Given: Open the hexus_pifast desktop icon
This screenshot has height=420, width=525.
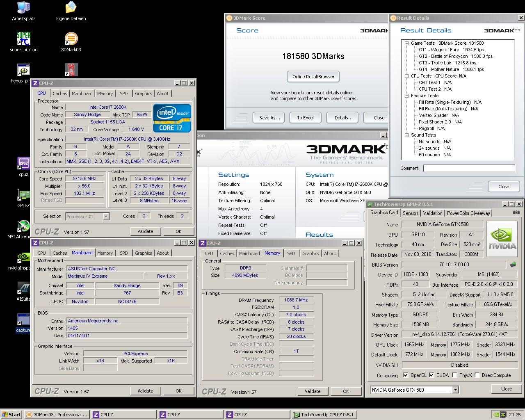Looking at the screenshot, I should (23, 73).
